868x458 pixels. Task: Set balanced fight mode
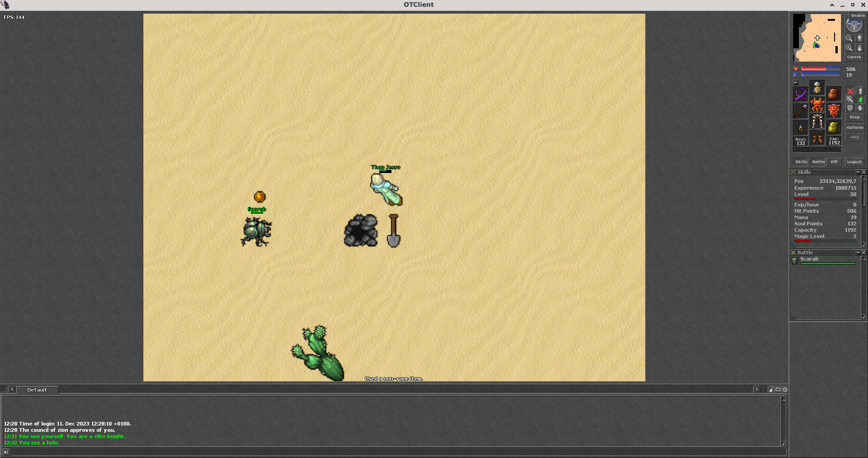[850, 100]
